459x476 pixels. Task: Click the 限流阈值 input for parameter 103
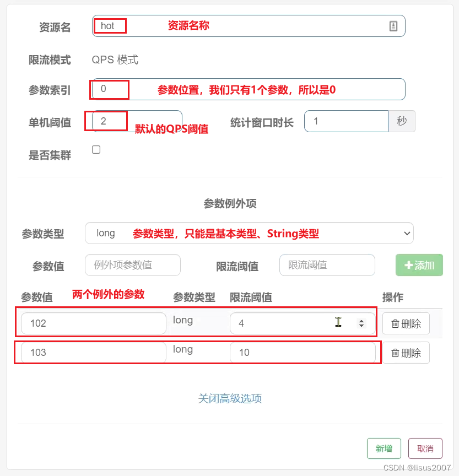[303, 353]
